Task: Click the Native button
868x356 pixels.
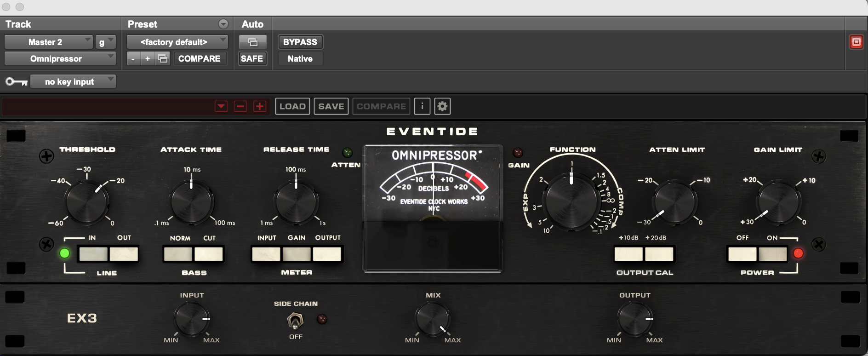Action: click(300, 58)
